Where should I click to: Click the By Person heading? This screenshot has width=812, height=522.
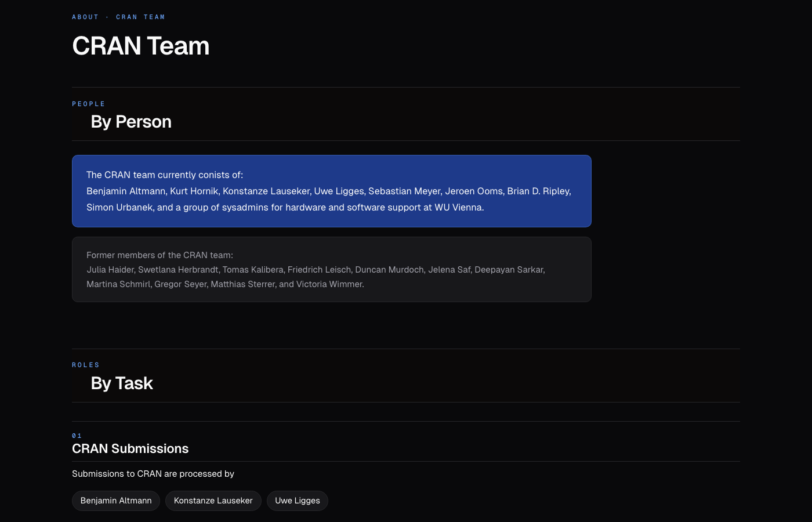point(131,122)
